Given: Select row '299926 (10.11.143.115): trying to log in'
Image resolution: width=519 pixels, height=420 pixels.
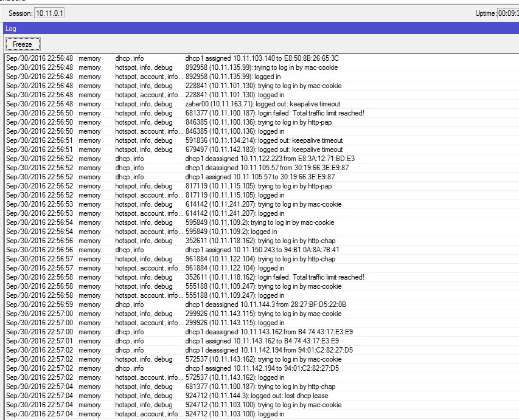Looking at the screenshot, I should click(x=262, y=314).
